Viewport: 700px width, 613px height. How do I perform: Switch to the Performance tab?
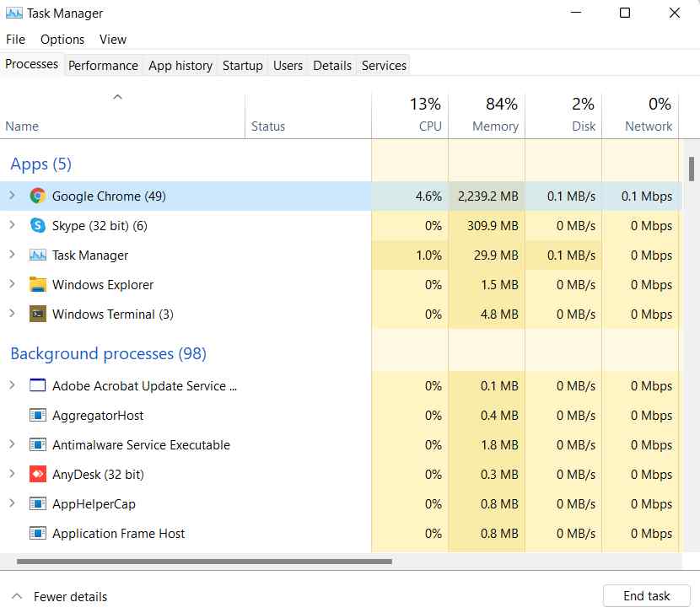103,66
